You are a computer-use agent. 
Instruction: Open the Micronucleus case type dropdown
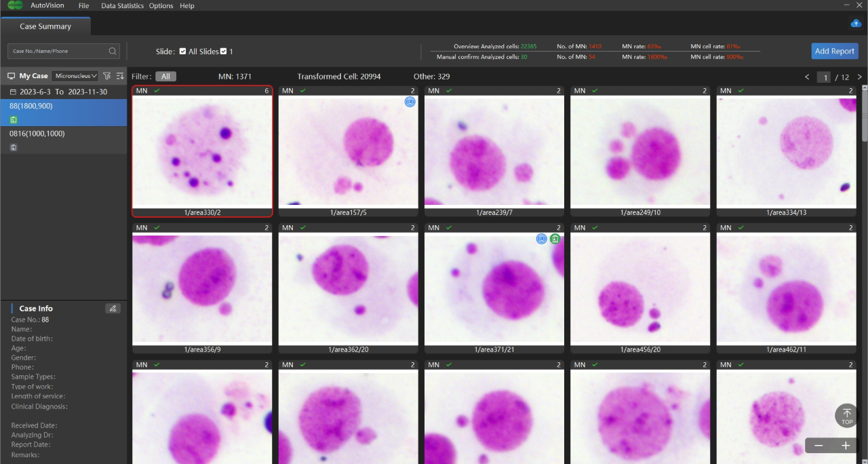coord(76,76)
